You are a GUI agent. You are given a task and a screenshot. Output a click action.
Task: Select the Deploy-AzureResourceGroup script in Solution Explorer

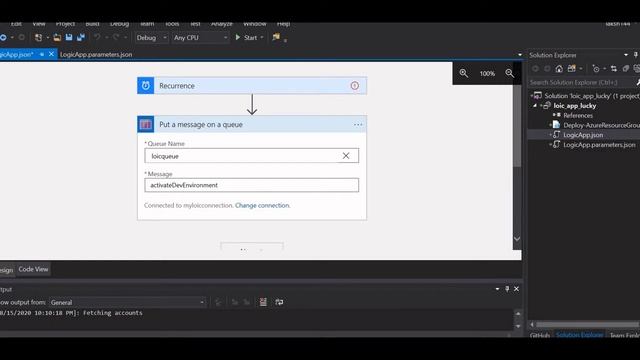pyautogui.click(x=601, y=125)
